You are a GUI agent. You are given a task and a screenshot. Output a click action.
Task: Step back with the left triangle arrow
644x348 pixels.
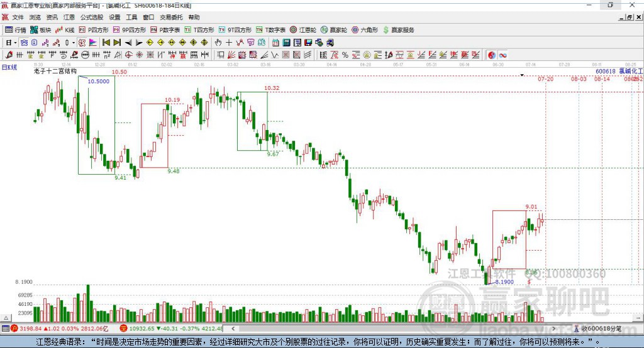click(x=128, y=42)
